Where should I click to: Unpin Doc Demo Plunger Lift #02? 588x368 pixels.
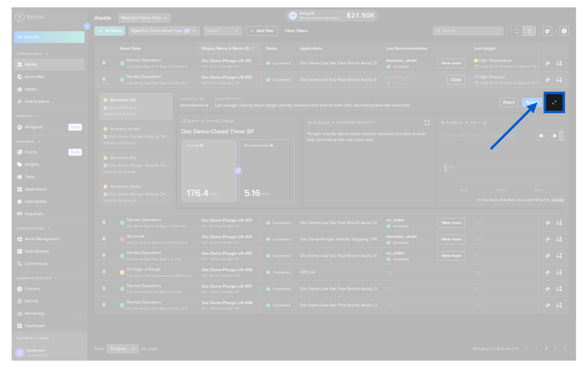coord(104,80)
